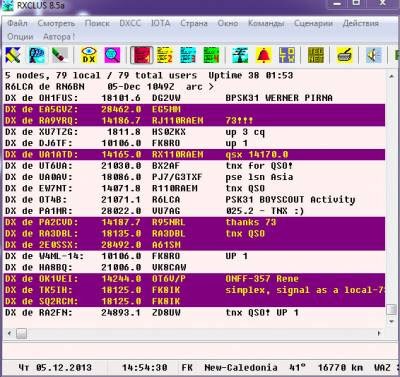400x377 pixels.
Task: Select the green window 4 icon
Action: [x=211, y=55]
